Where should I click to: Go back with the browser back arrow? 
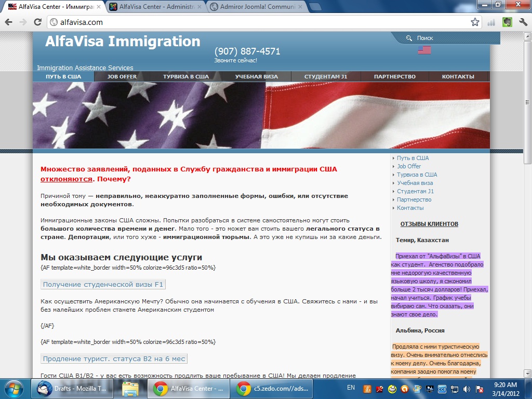click(8, 22)
